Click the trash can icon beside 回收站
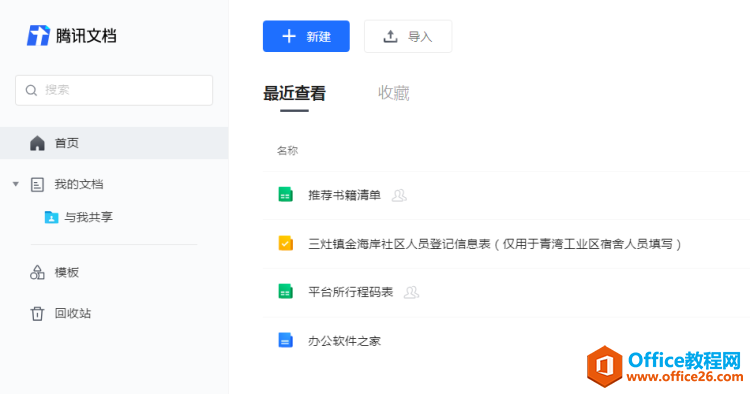Screen dimensions: 750x394 pyautogui.click(x=37, y=314)
